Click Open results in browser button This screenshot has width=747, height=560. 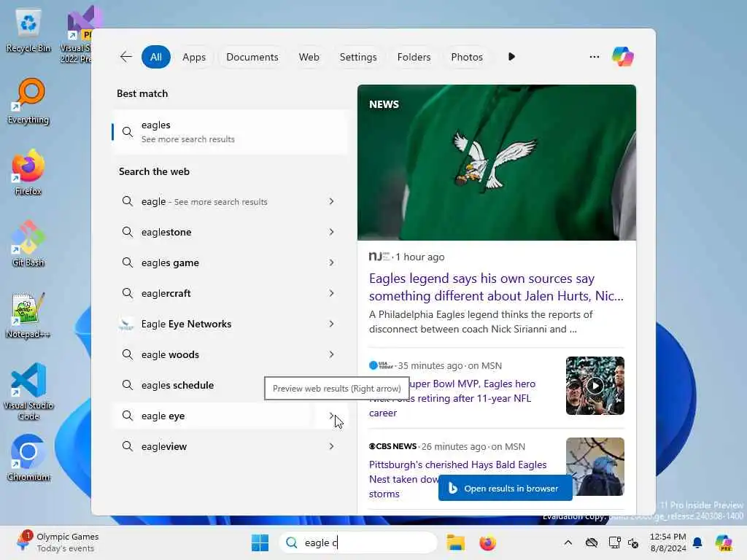[x=505, y=489]
